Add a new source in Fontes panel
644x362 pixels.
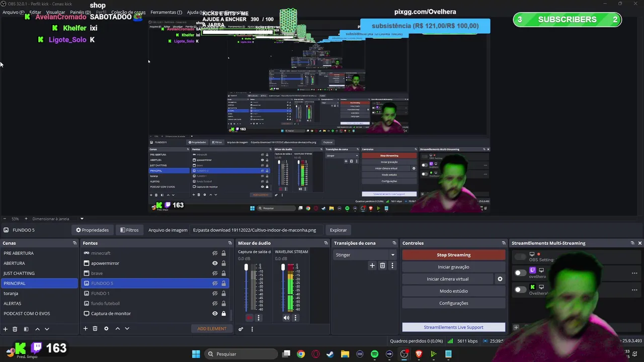(x=86, y=328)
